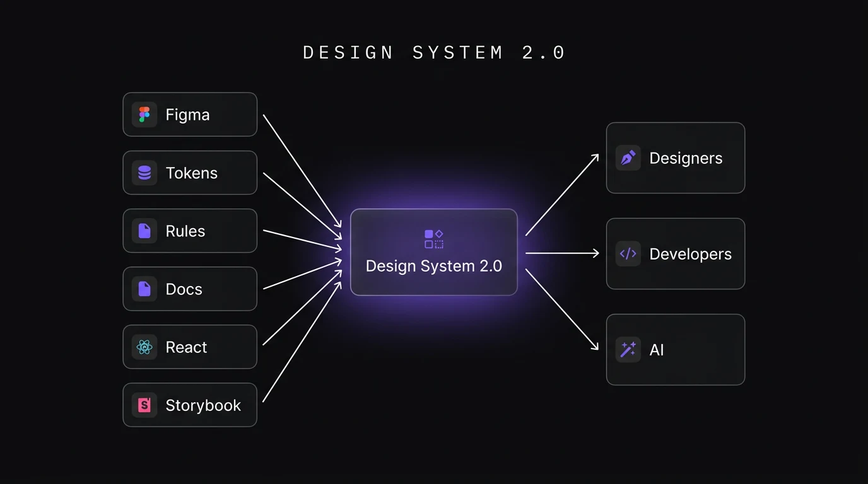Click the "Rules" label
This screenshot has height=484, width=868.
coord(185,231)
